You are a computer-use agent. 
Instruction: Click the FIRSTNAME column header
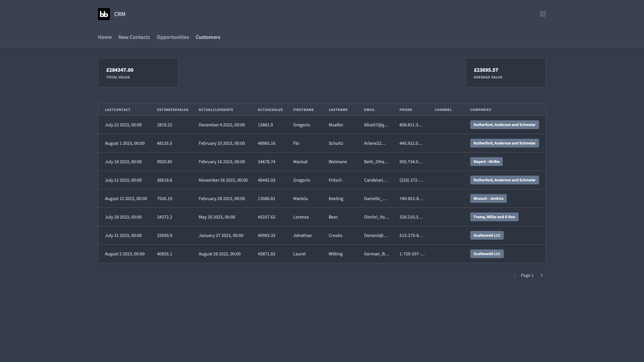click(304, 110)
